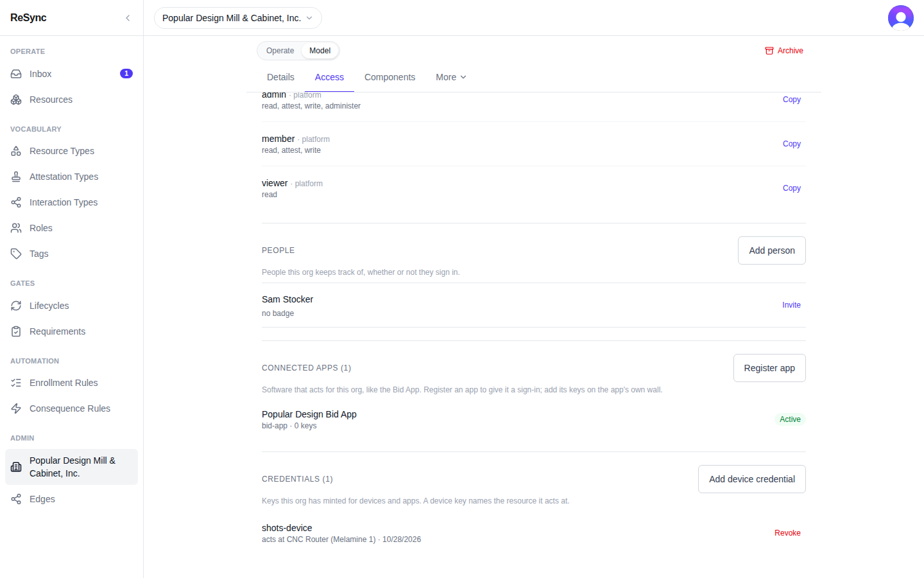Viewport: 924px width, 578px height.
Task: Expand the Popular Design Mill organization dropdown
Action: pyautogui.click(x=238, y=18)
